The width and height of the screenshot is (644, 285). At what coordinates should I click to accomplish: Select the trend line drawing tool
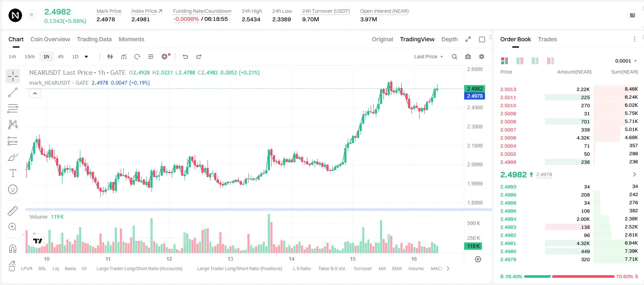(13, 92)
